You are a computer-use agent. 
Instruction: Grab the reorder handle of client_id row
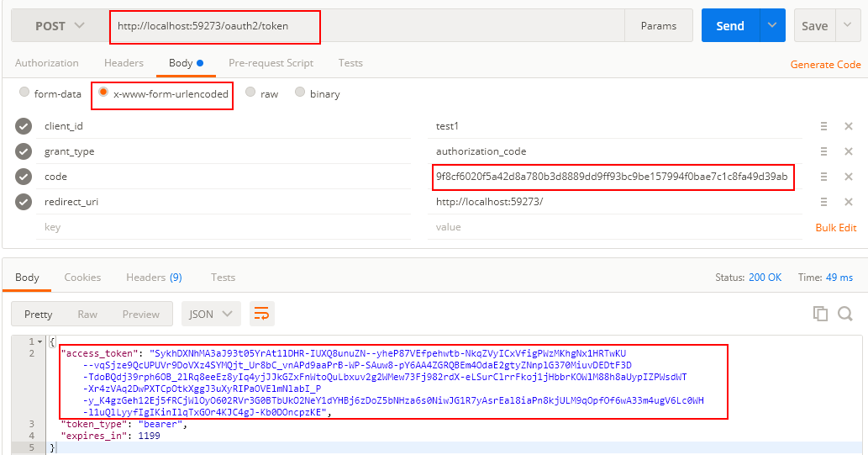tap(823, 126)
